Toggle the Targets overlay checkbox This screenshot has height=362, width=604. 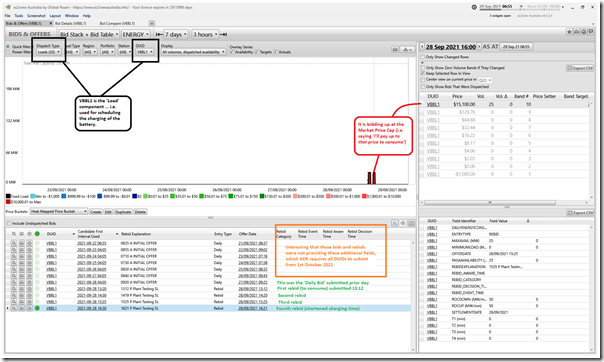pyautogui.click(x=257, y=52)
